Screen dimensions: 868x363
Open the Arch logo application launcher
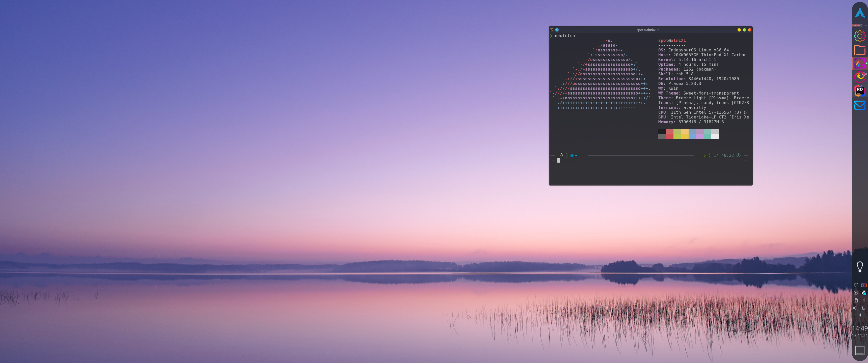coord(860,13)
